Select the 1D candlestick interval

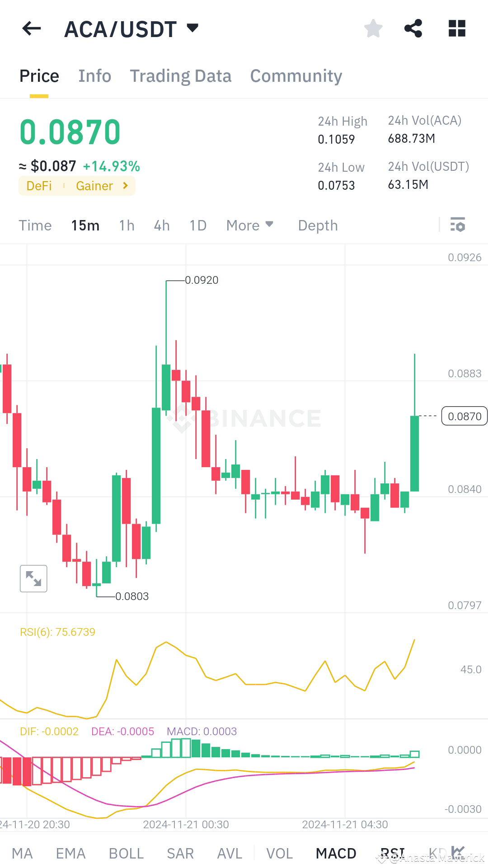tap(197, 225)
